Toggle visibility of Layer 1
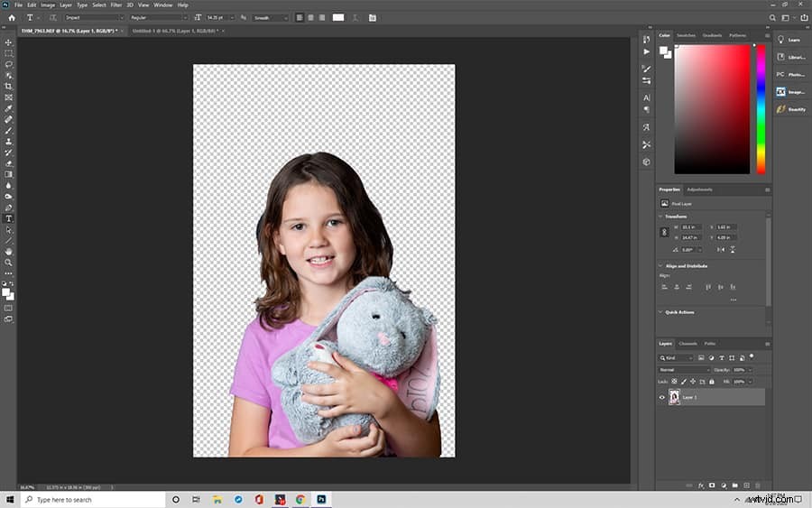812x508 pixels. point(662,398)
